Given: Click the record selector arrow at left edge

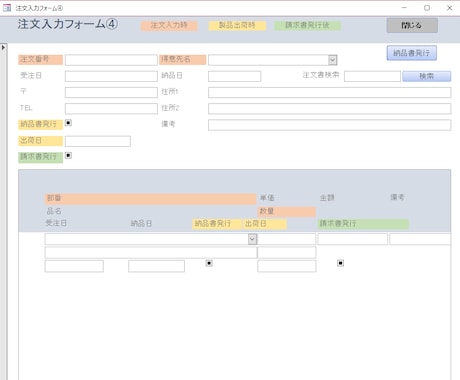Looking at the screenshot, I should click(x=3, y=48).
